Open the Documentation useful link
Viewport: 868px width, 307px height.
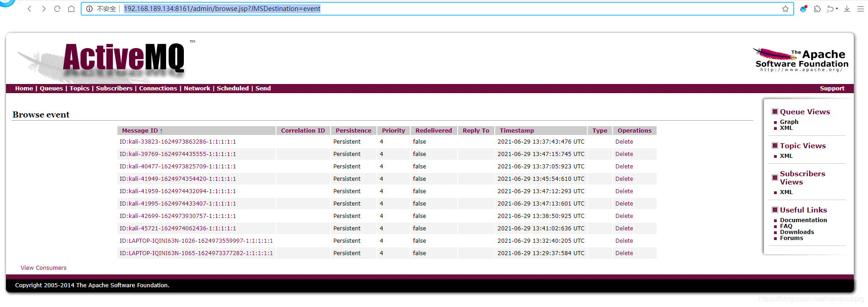point(803,220)
